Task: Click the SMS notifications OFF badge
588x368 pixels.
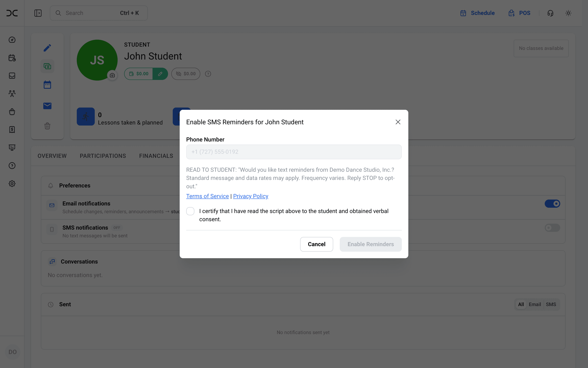Action: pyautogui.click(x=117, y=228)
